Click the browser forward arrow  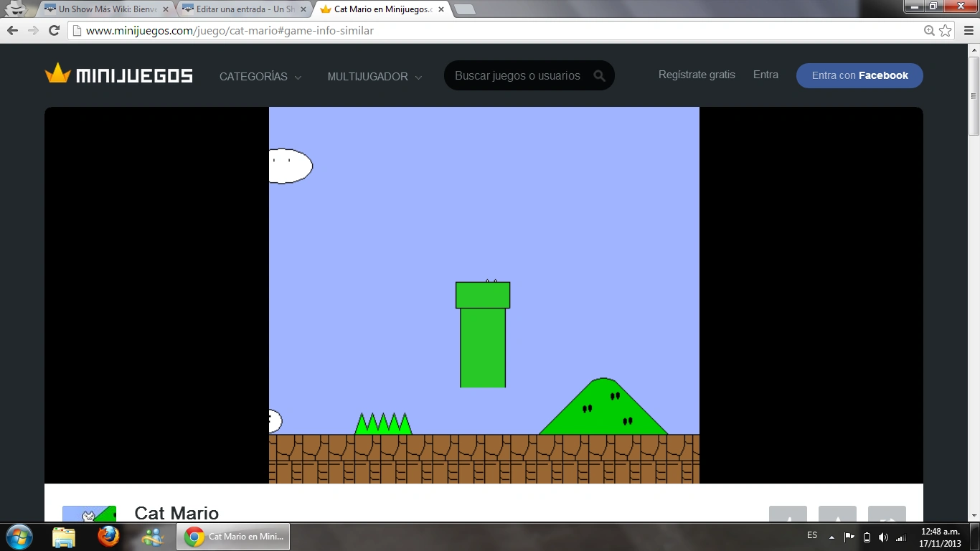click(x=33, y=30)
